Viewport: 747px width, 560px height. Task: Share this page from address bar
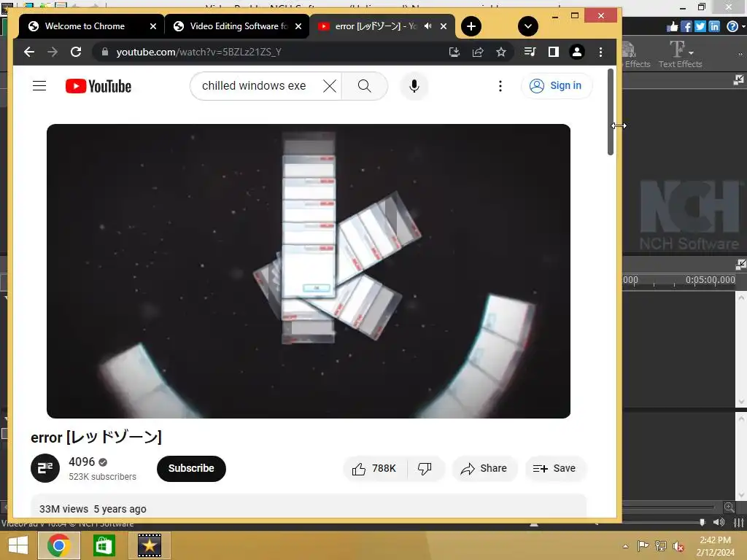pyautogui.click(x=477, y=52)
